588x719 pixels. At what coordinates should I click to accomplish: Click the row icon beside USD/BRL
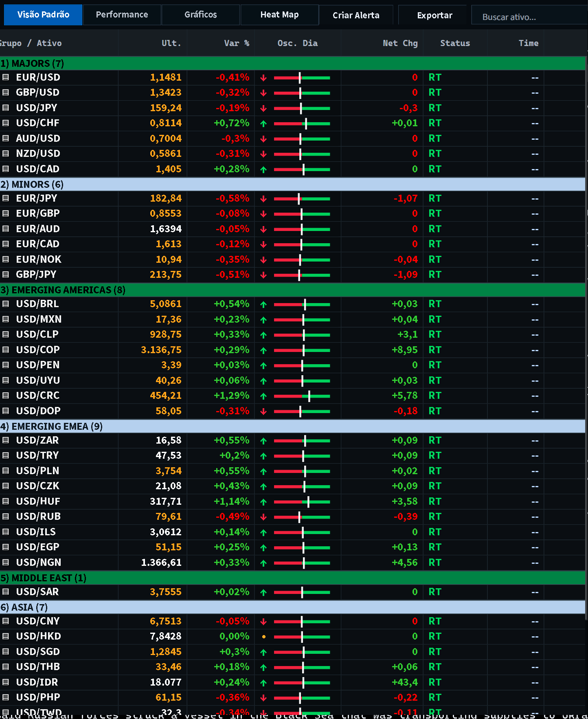point(6,304)
